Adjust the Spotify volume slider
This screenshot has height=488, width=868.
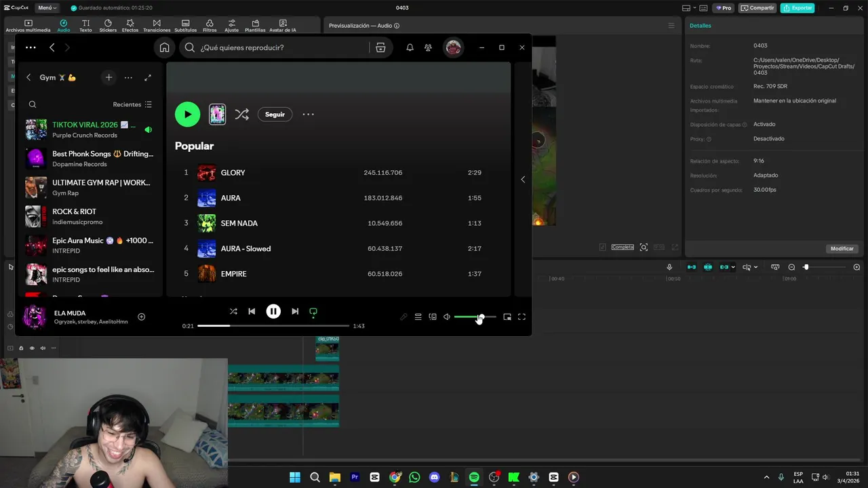point(475,317)
